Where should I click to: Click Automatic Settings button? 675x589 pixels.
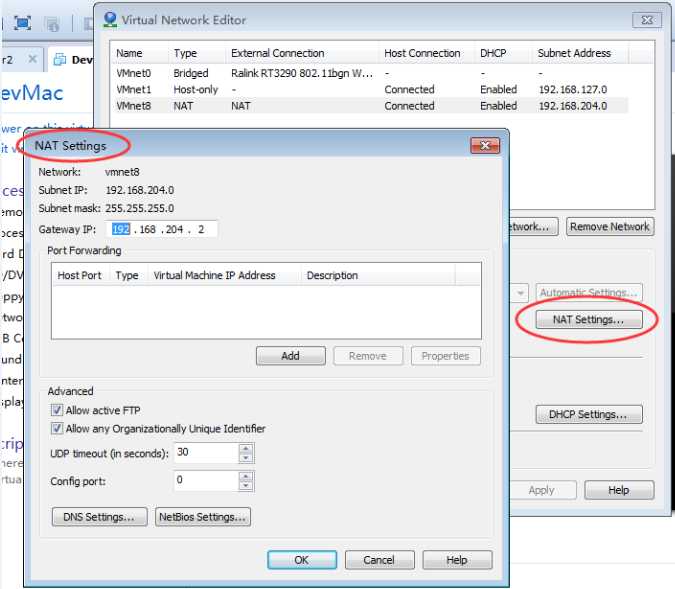(x=589, y=293)
